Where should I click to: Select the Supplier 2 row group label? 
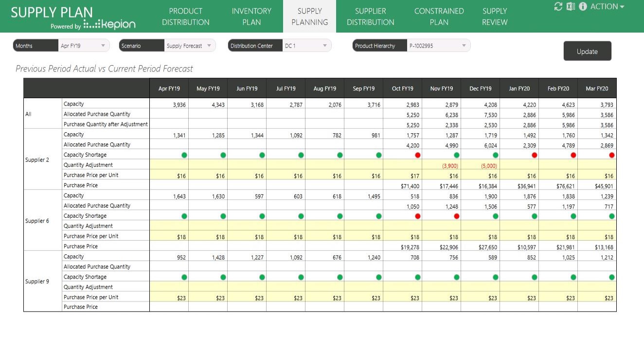coord(37,160)
